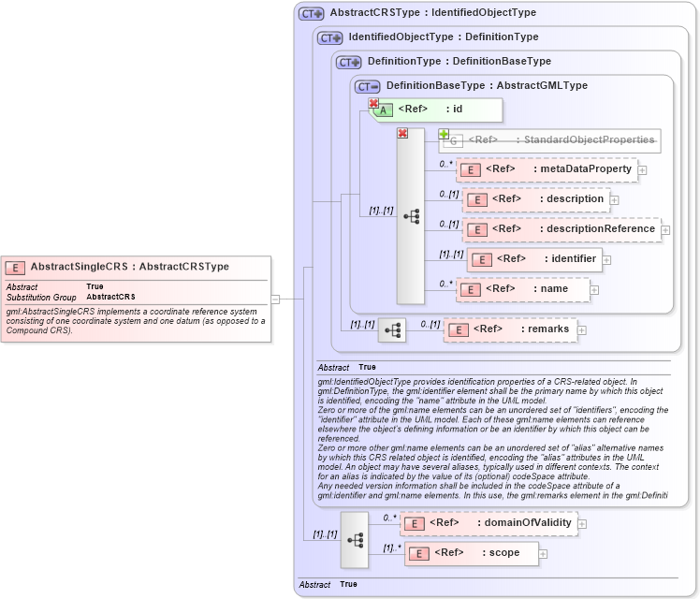Select the DefinitionType : DefinitionBaseType title
The image size is (700, 599).
(x=459, y=61)
